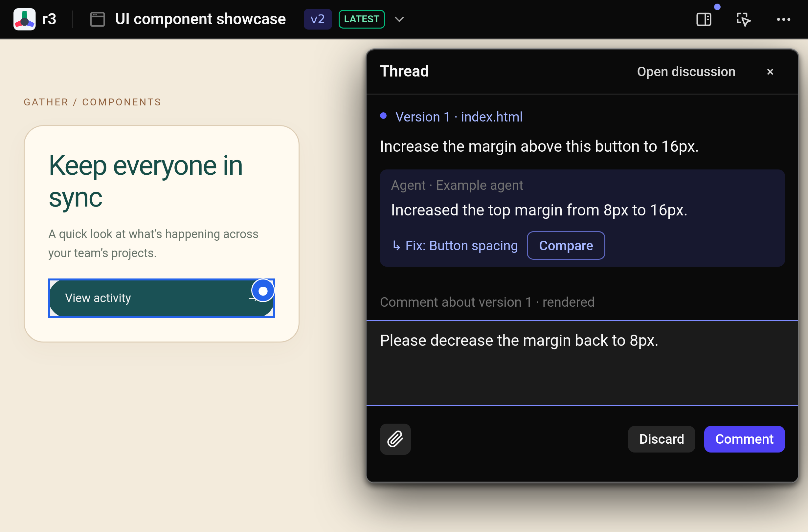Open the Version 1 · index.html link

click(459, 117)
